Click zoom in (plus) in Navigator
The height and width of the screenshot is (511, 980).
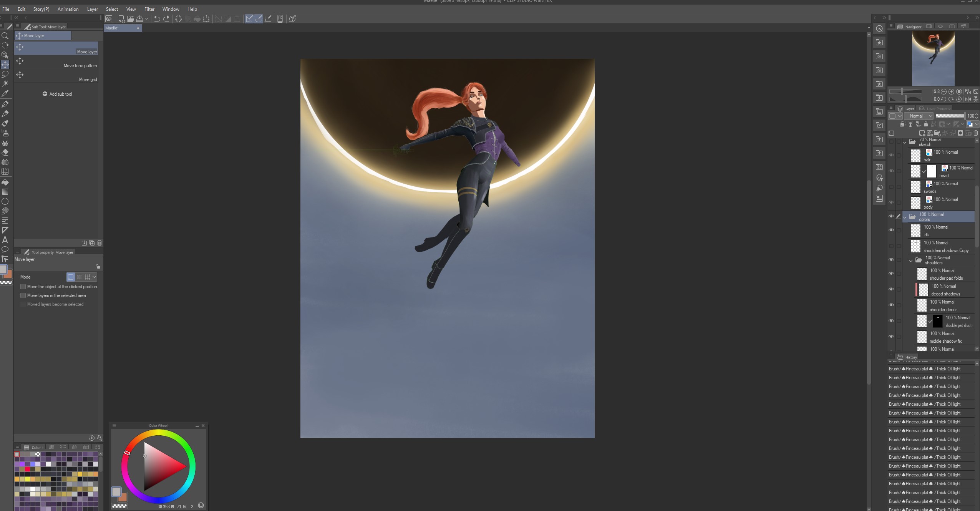coord(951,91)
